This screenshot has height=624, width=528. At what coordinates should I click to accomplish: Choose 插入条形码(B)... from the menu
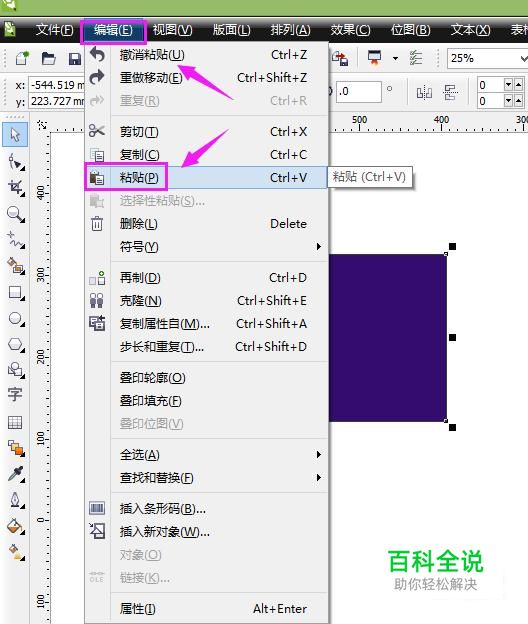(x=207, y=509)
